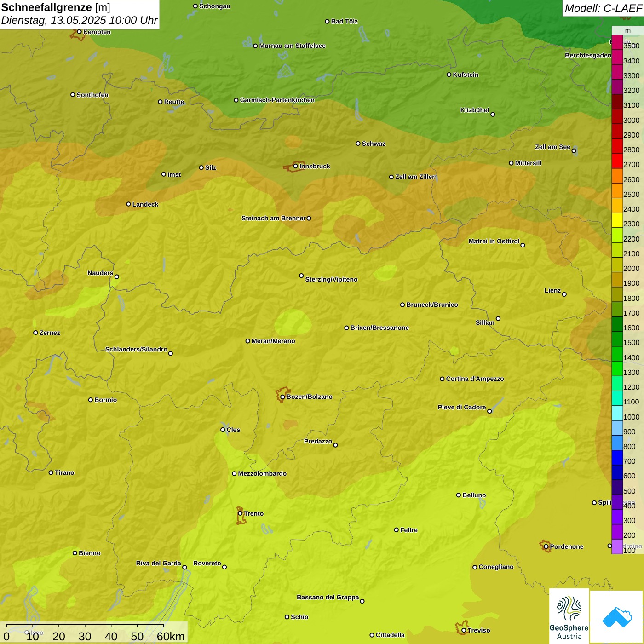Click the Meran/Merano marker dot
Screen dimensions: 644x644
[247, 341]
